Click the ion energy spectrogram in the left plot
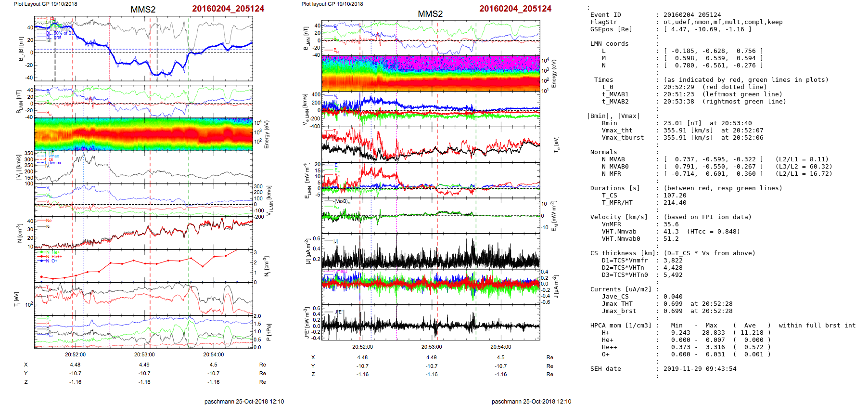868x405 pixels. [x=143, y=134]
